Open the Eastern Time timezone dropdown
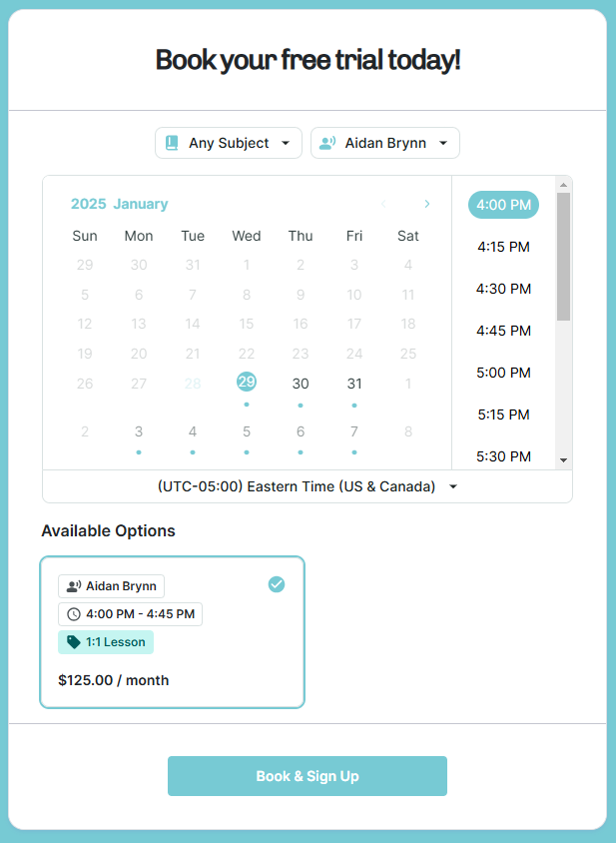This screenshot has width=616, height=843. pyautogui.click(x=307, y=486)
